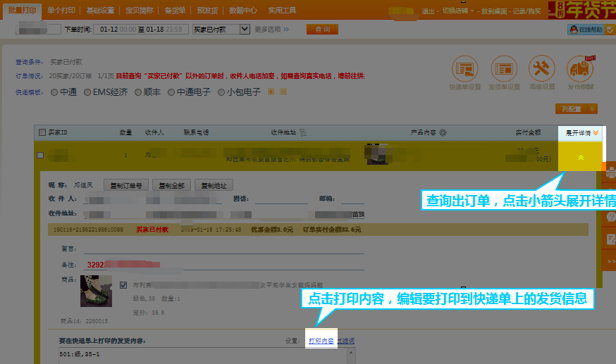Open 快递单设置 waybill settings icon
This screenshot has width=616, height=364.
(x=464, y=69)
